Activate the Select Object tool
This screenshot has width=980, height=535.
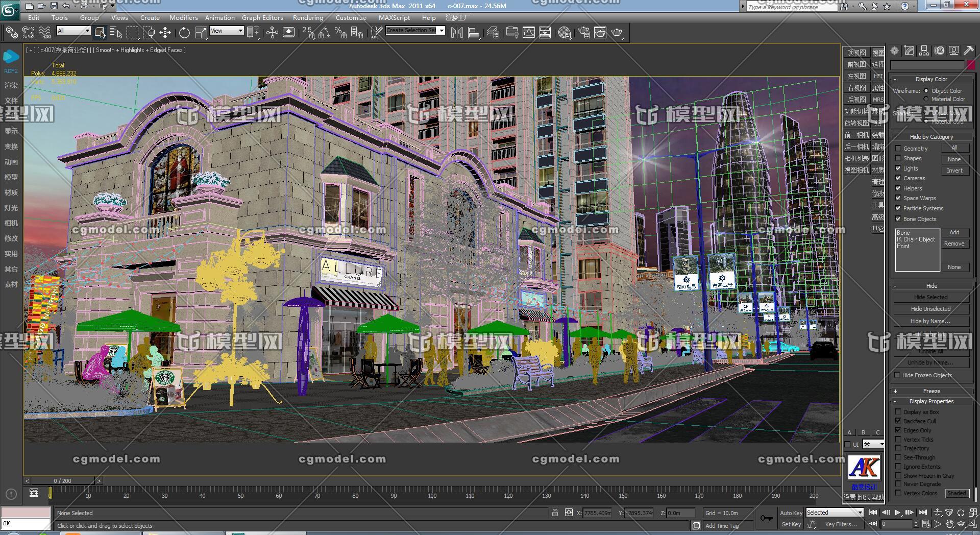tap(100, 33)
